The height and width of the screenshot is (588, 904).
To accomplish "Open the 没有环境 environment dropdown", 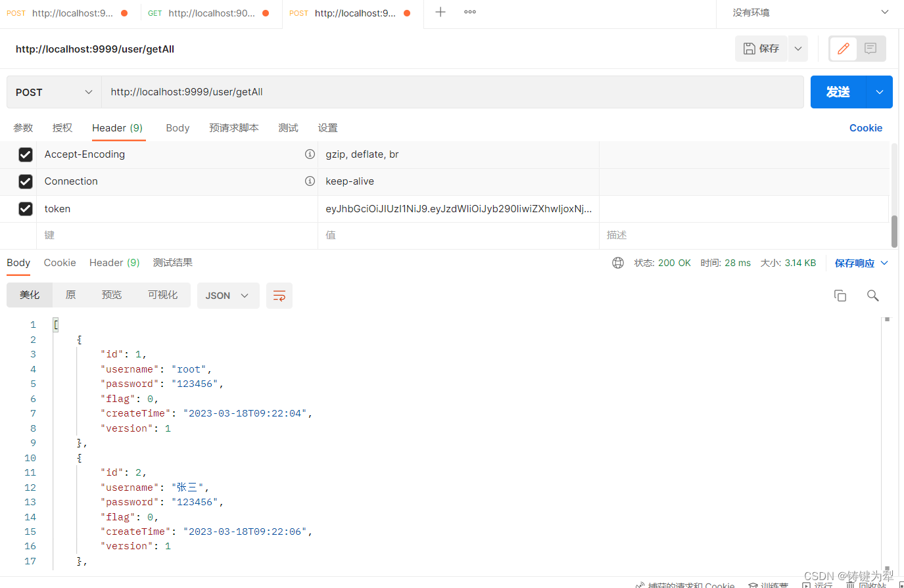I will (810, 12).
